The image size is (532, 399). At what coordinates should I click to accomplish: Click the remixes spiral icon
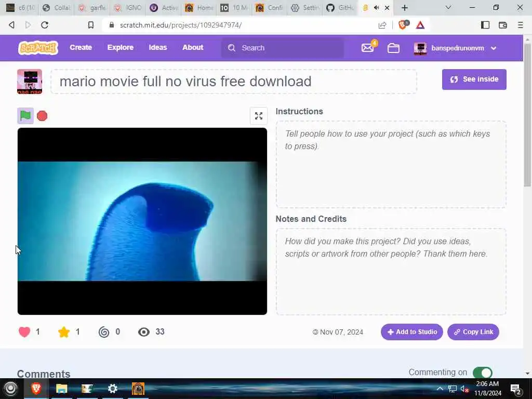pos(104,332)
